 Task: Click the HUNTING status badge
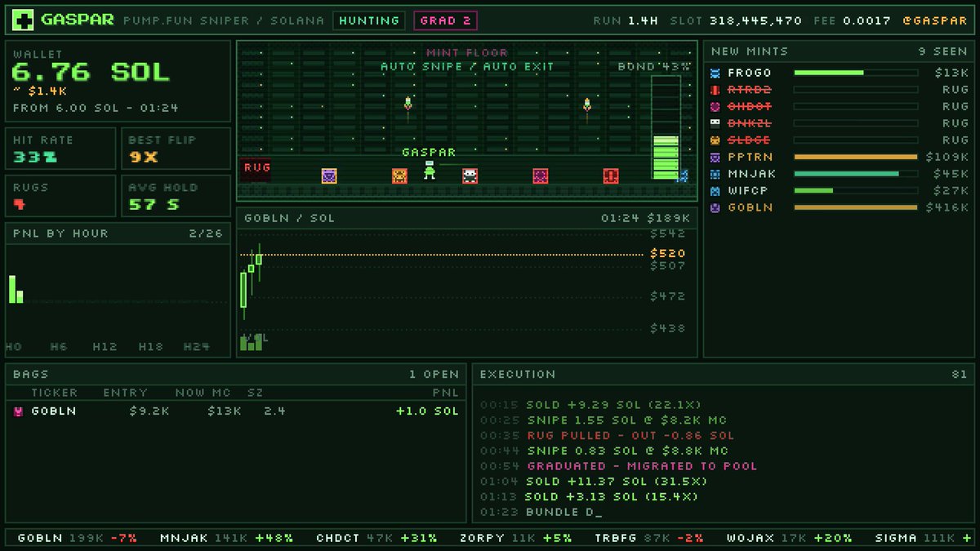coord(370,20)
